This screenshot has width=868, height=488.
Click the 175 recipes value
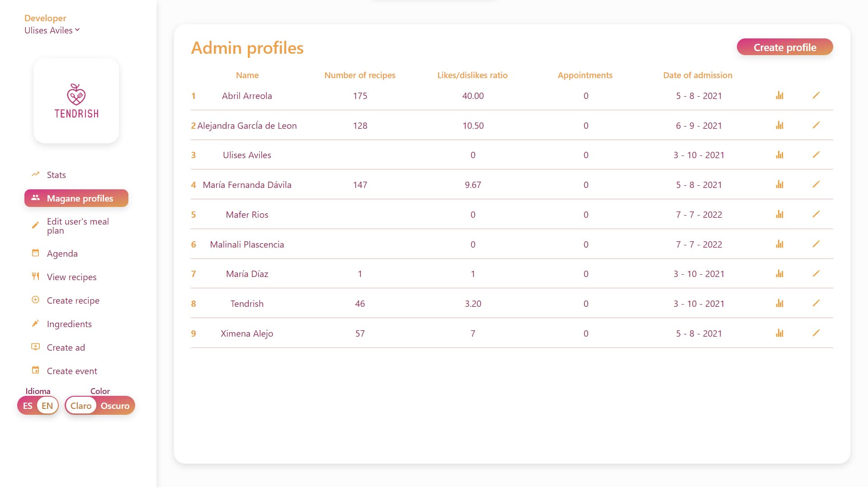click(x=360, y=96)
